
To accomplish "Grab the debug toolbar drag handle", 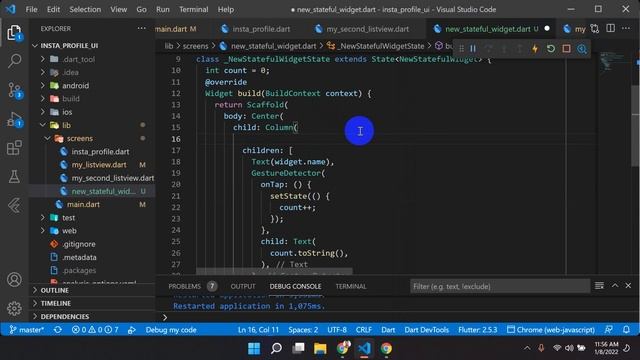I will coord(461,49).
